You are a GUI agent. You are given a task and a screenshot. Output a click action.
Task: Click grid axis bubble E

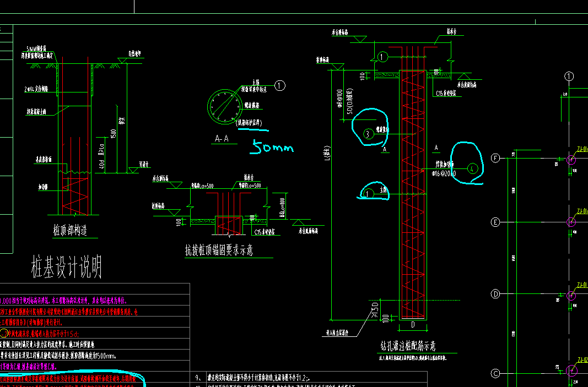(495, 222)
